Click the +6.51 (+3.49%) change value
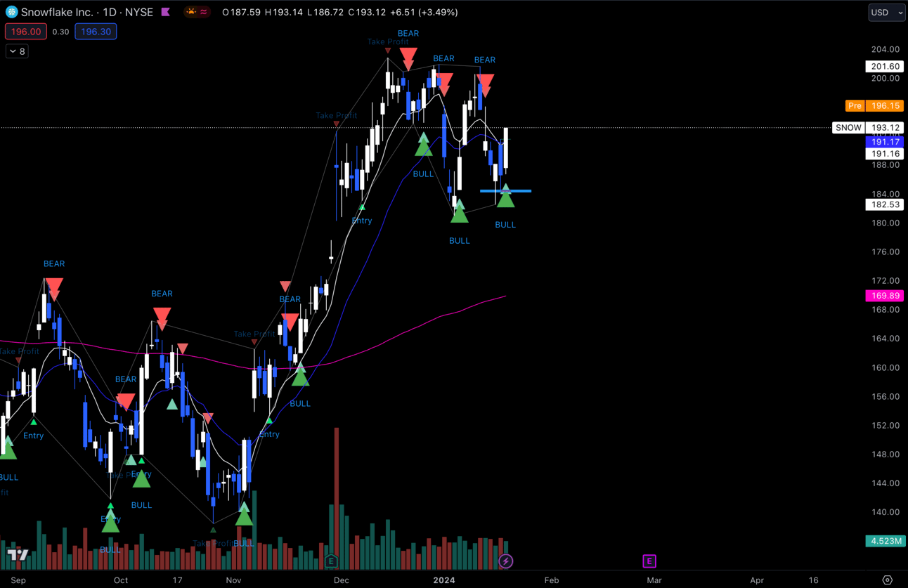This screenshot has width=908, height=588. tap(424, 12)
